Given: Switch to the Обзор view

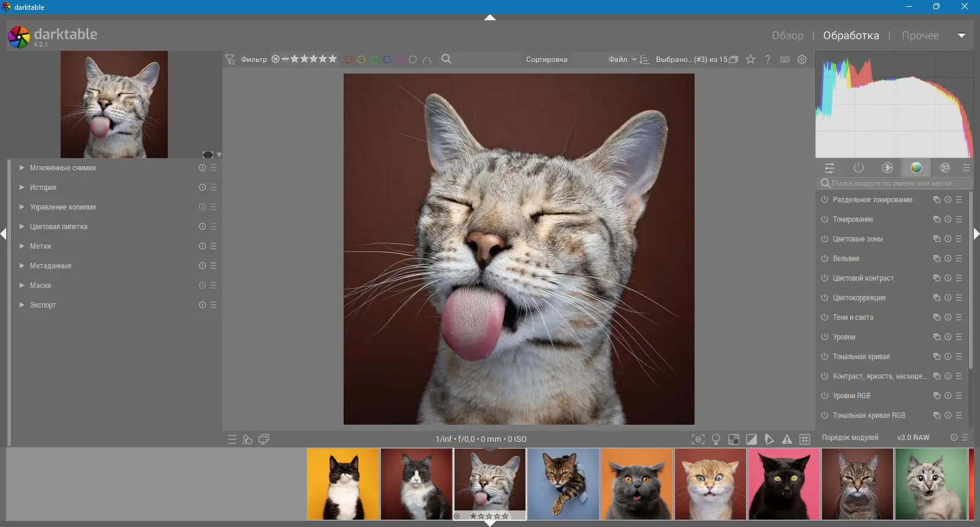Looking at the screenshot, I should tap(787, 36).
